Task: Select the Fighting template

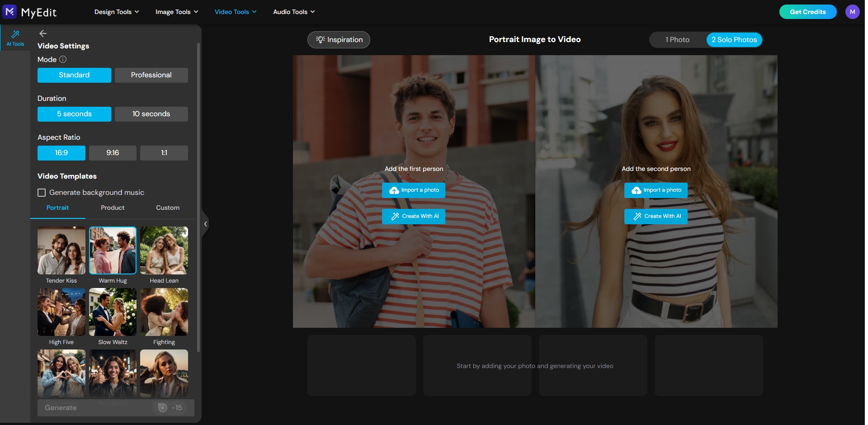Action: pos(164,312)
